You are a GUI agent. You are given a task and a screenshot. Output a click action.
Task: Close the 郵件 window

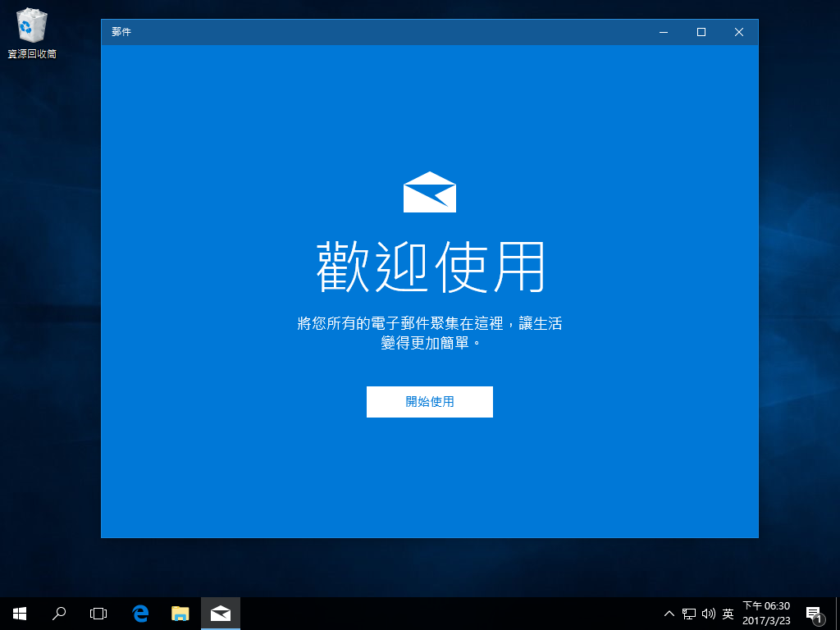click(x=739, y=32)
